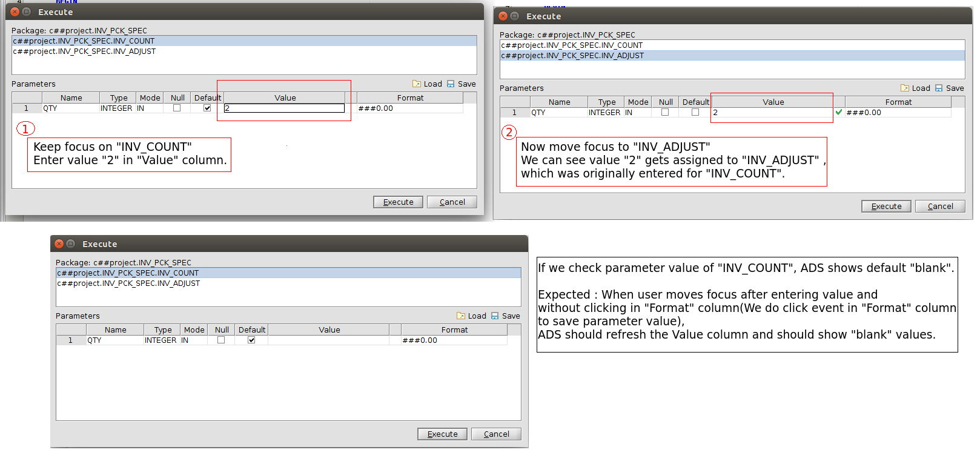
Task: Toggle Null checkbox in bottom window
Action: point(221,340)
